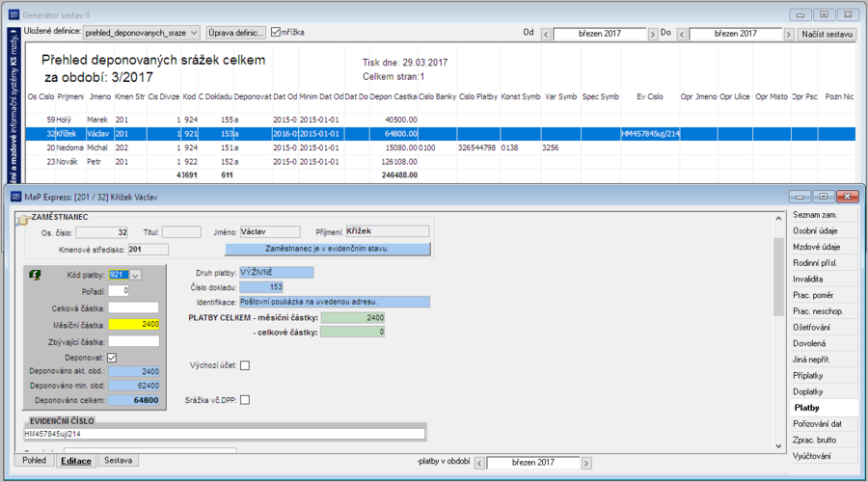Image resolution: width=868 pixels, height=482 pixels.
Task: Click the Zbývající částka field
Action: tap(133, 341)
